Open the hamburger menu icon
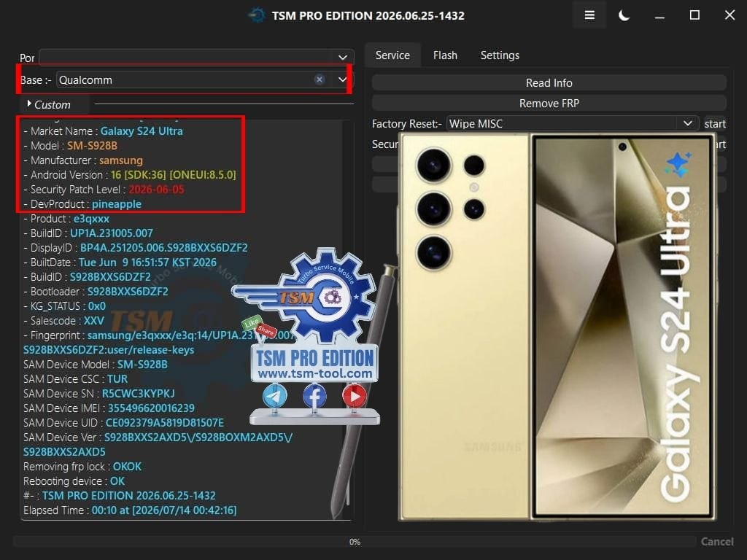 [x=589, y=15]
